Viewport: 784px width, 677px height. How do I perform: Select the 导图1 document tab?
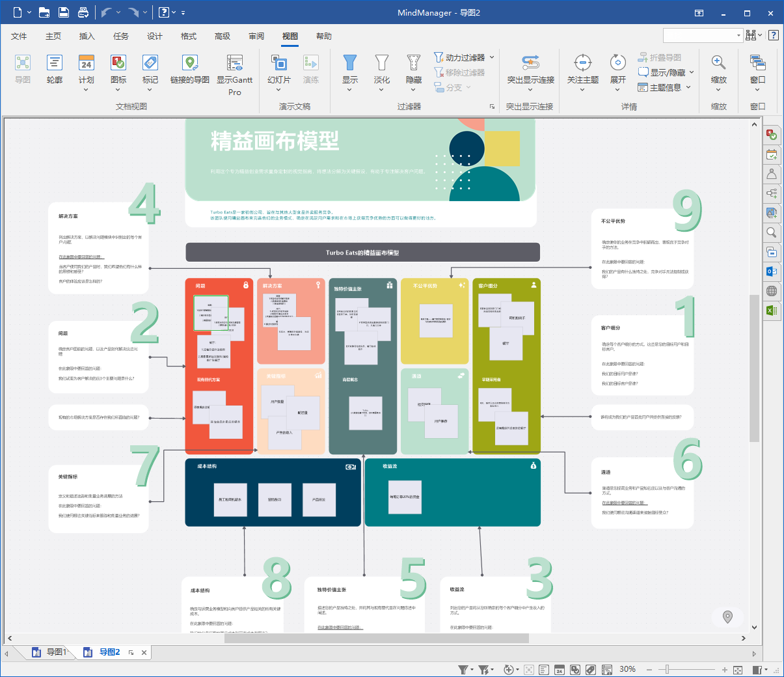click(x=49, y=652)
